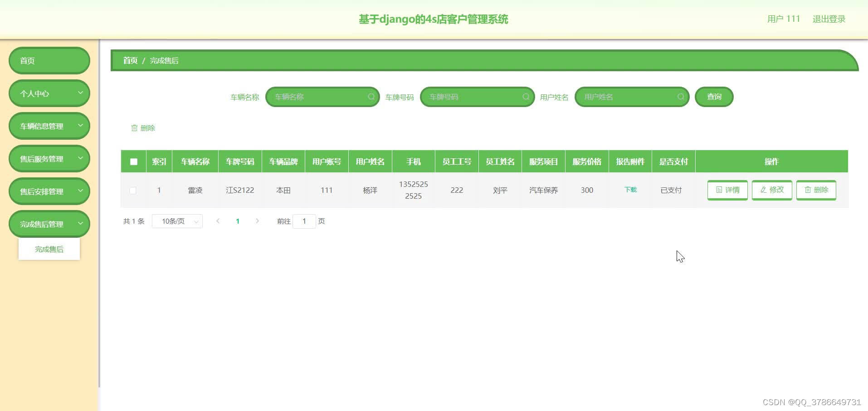Click 员工姓名 cell 刘平
This screenshot has width=868, height=411.
point(500,190)
